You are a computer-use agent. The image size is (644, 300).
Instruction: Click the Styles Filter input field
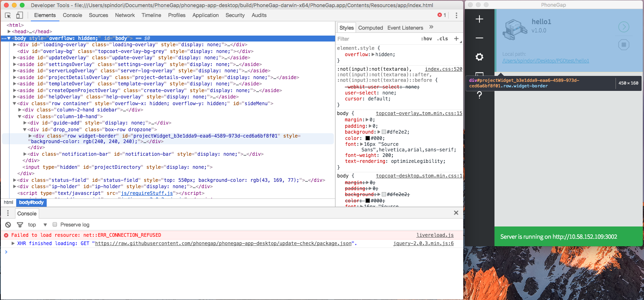pos(376,39)
